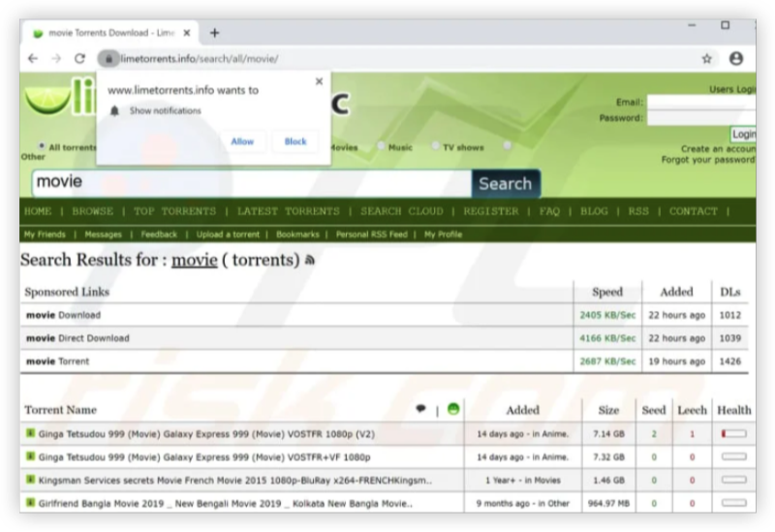Open Upload a torrent link
This screenshot has width=775, height=532.
point(228,235)
